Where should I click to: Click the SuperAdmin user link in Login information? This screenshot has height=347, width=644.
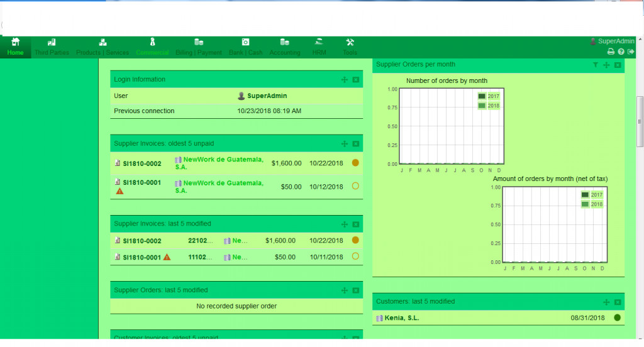(267, 96)
